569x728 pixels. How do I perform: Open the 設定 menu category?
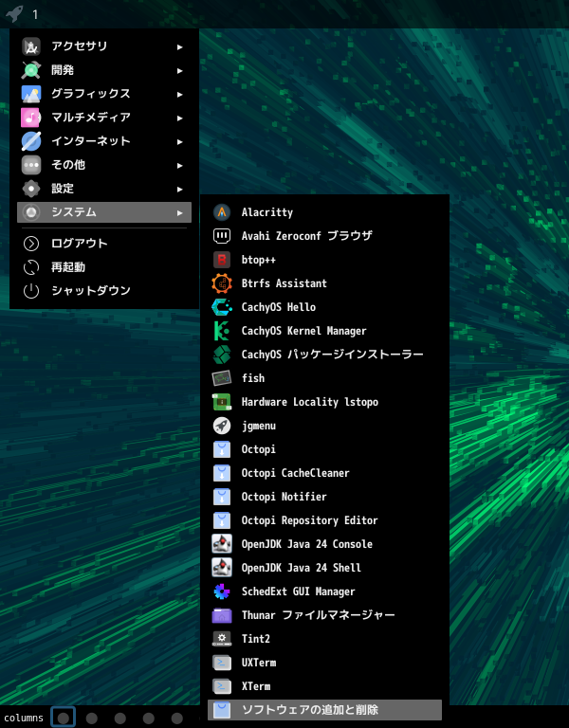pos(104,189)
